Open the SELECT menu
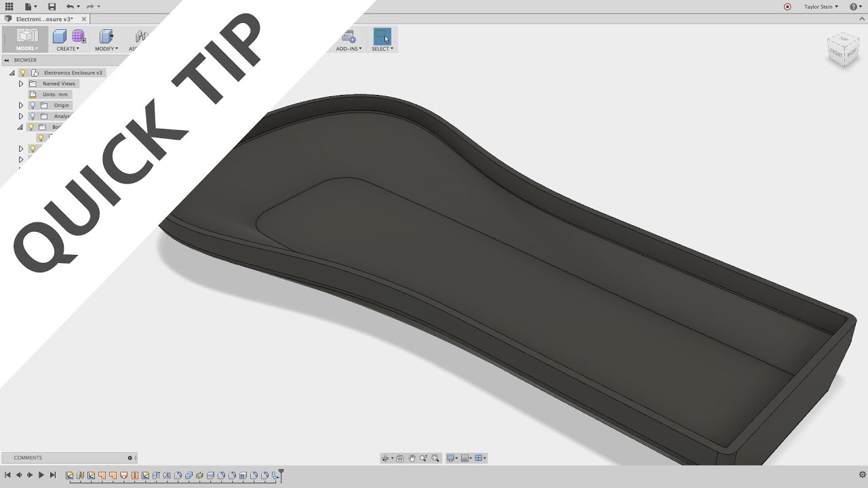The width and height of the screenshot is (868, 488). (x=382, y=49)
